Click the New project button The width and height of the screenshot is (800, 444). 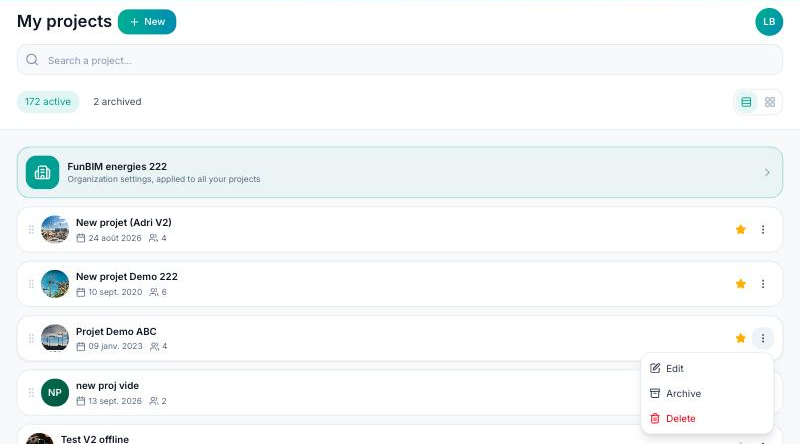coord(147,22)
